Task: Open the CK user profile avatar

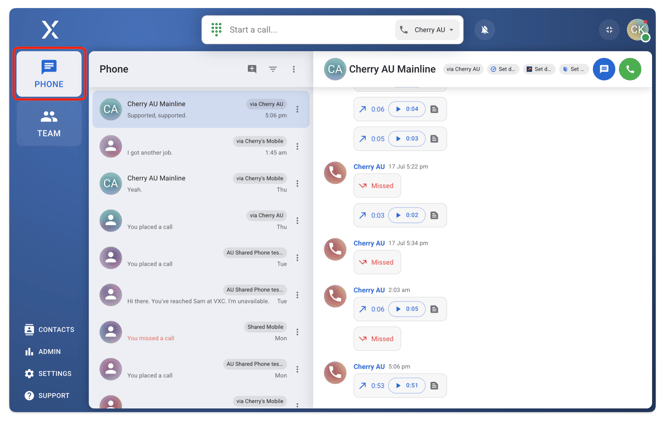Action: click(x=637, y=30)
